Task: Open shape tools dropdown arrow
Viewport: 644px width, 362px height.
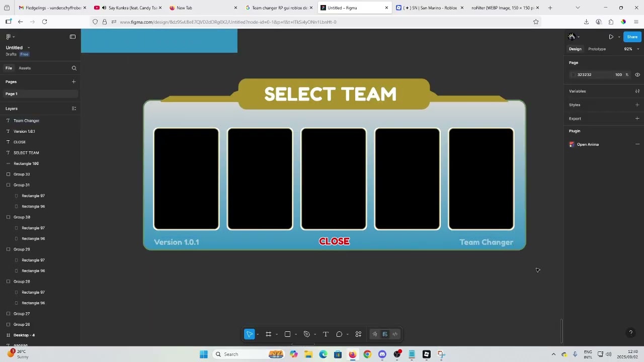Action: click(x=296, y=335)
